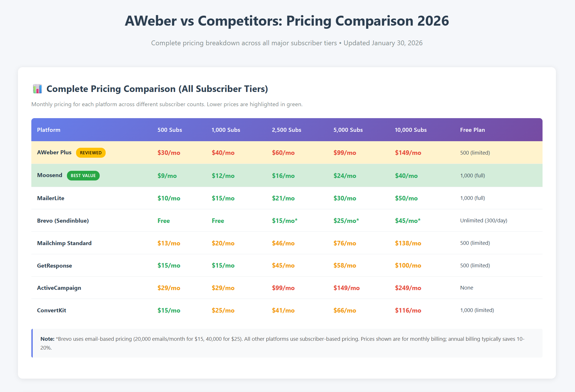Select the 2,500 Subs column header
The width and height of the screenshot is (575, 392).
pos(287,130)
